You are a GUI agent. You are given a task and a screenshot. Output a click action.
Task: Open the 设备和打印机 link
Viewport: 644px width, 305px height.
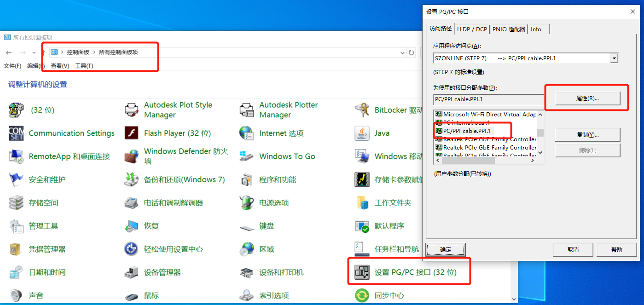281,272
